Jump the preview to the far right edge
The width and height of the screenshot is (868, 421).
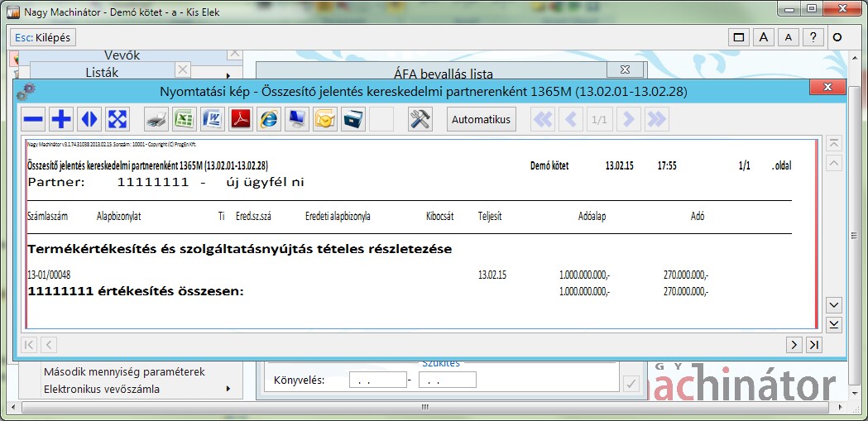[813, 345]
